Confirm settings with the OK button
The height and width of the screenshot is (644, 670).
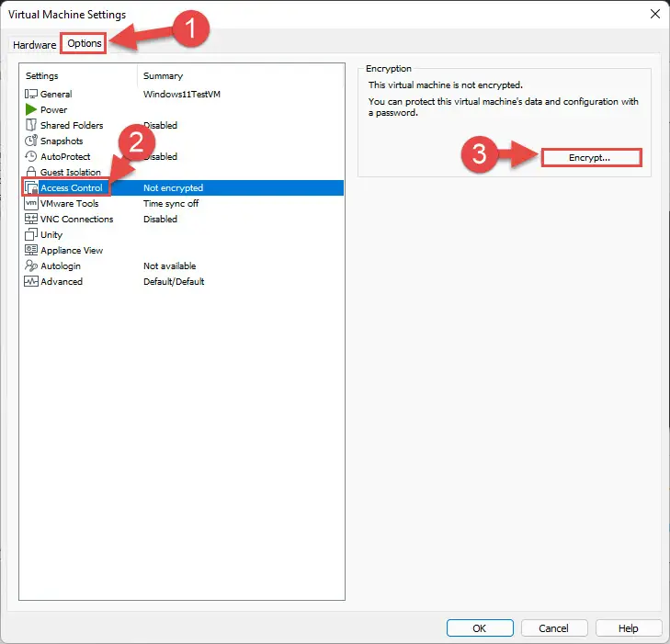click(x=480, y=628)
